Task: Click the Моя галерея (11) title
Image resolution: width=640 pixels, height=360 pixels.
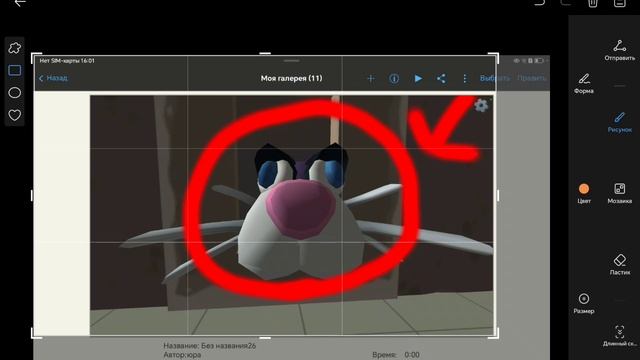Action: point(291,78)
